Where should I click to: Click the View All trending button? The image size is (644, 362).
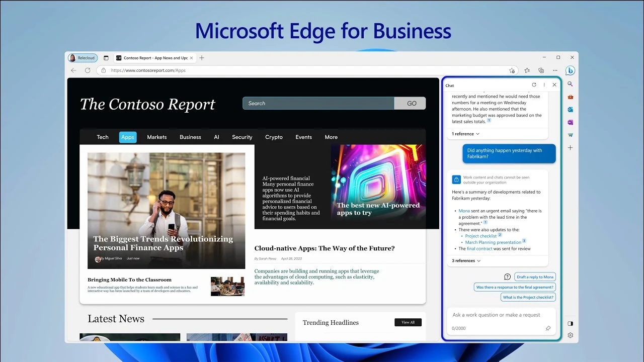click(x=408, y=322)
